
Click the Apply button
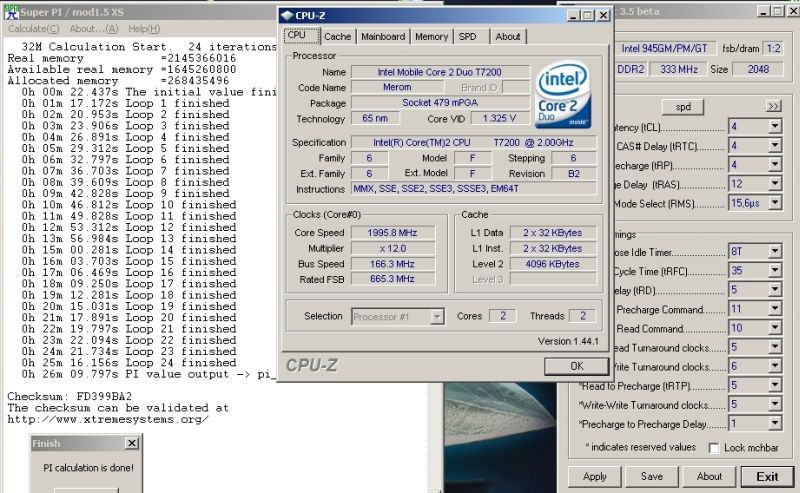[x=594, y=476]
